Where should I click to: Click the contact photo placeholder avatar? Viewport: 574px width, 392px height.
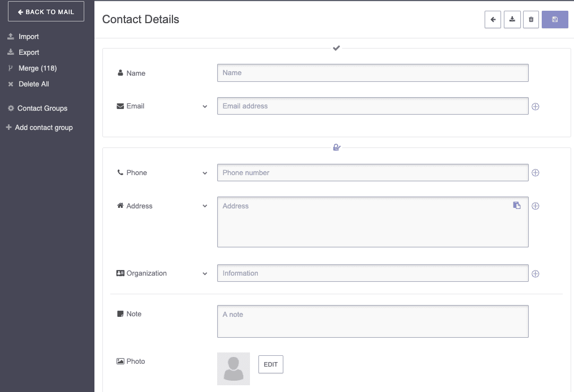pos(234,369)
